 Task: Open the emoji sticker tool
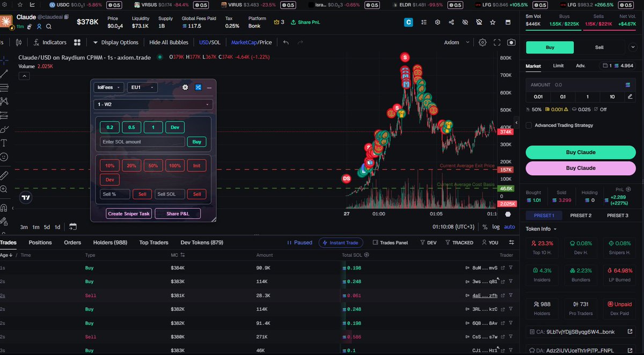coord(4,157)
